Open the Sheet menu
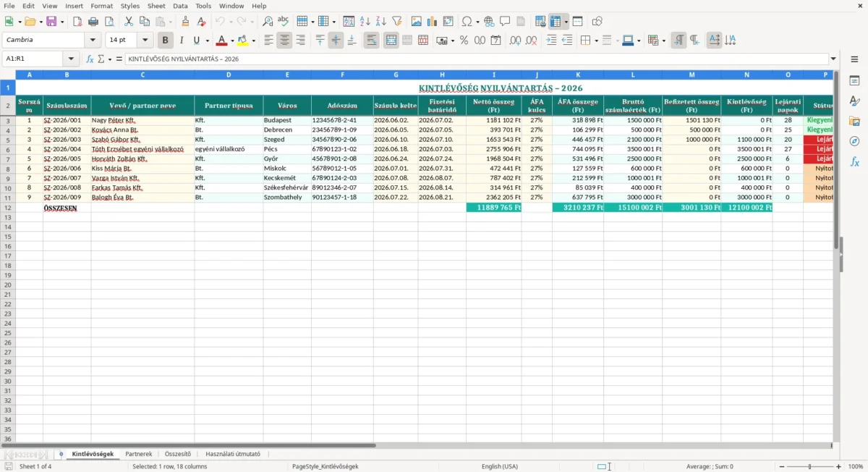The height and width of the screenshot is (472, 868). coord(156,6)
